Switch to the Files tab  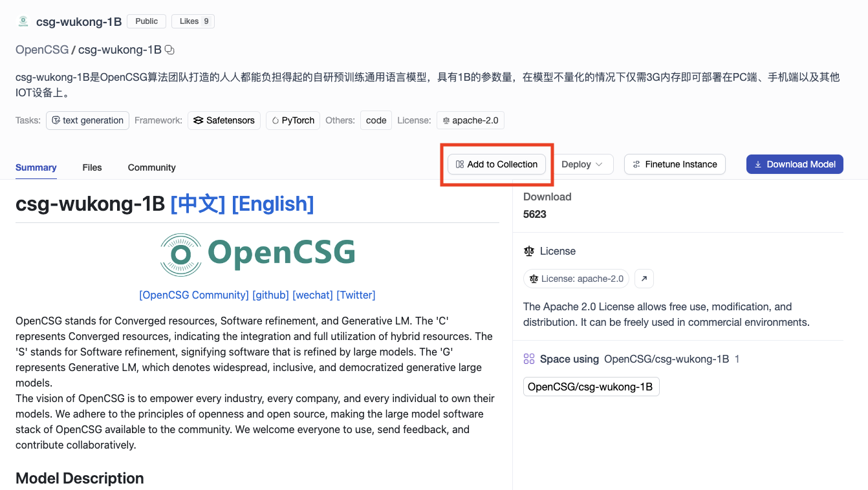tap(92, 167)
